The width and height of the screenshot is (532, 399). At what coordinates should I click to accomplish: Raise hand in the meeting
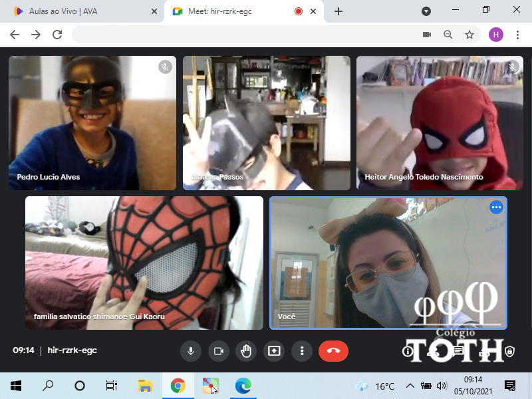coord(246,350)
